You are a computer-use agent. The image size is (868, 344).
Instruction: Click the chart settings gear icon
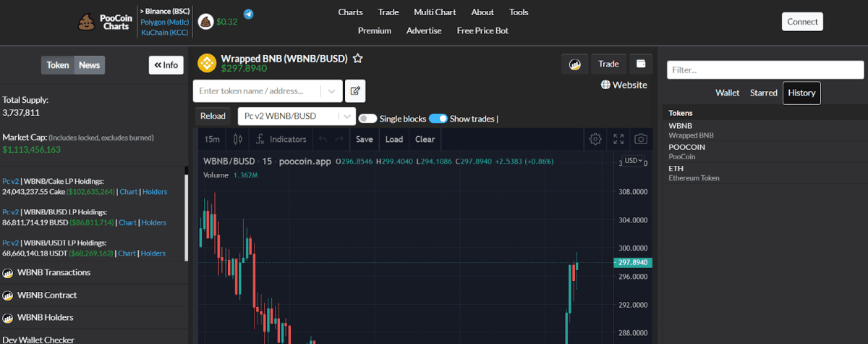point(595,139)
